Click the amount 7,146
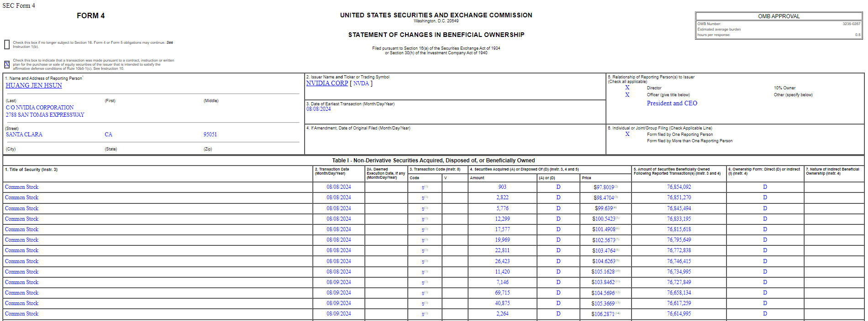The width and height of the screenshot is (868, 321). 502,282
